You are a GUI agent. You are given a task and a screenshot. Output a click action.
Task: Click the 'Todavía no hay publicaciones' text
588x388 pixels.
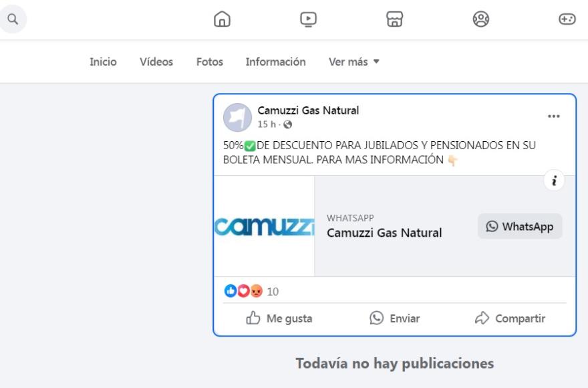[x=394, y=363]
